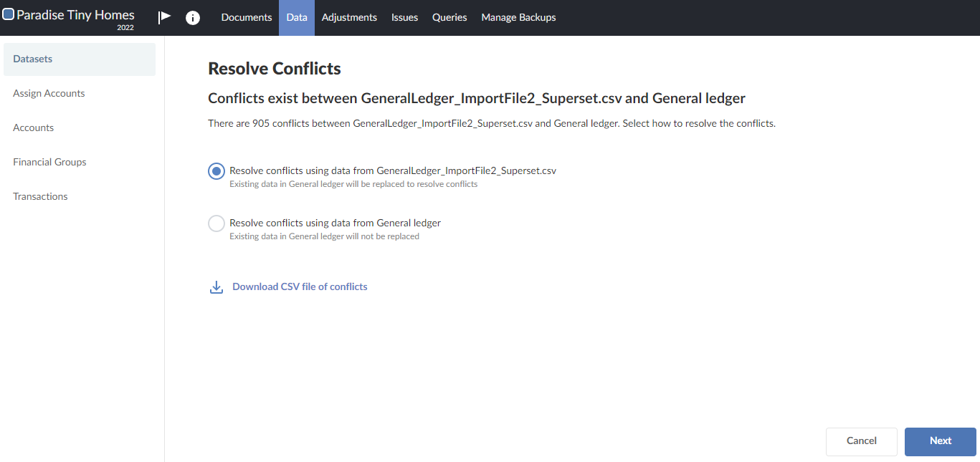The width and height of the screenshot is (980, 462).
Task: Open the Financial Groups page
Action: click(49, 162)
